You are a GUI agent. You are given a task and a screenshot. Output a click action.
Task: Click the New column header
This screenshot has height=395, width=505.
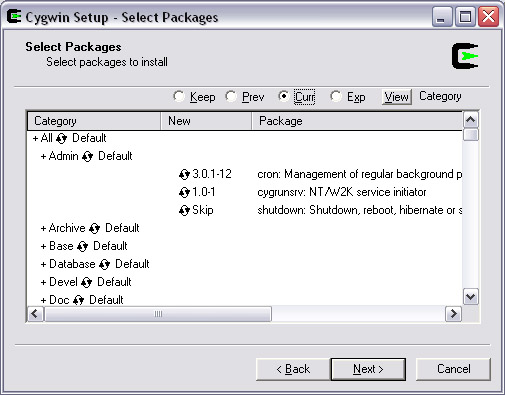click(x=206, y=121)
